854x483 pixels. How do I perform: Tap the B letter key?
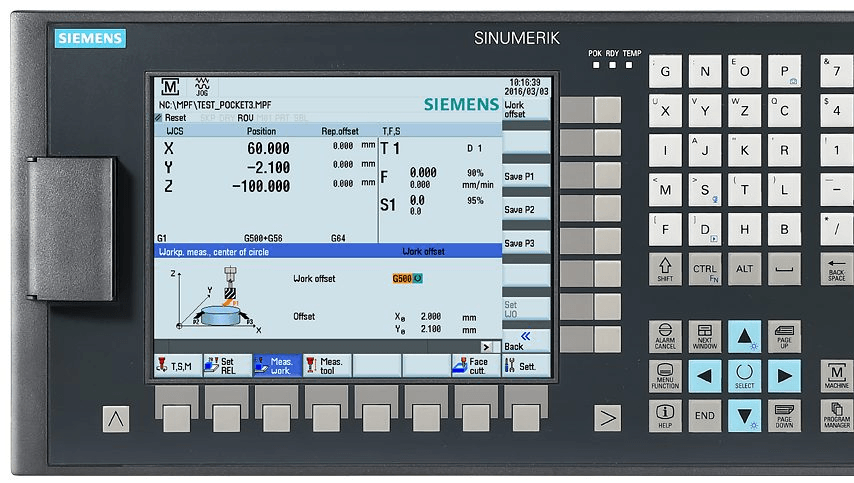coord(784,229)
